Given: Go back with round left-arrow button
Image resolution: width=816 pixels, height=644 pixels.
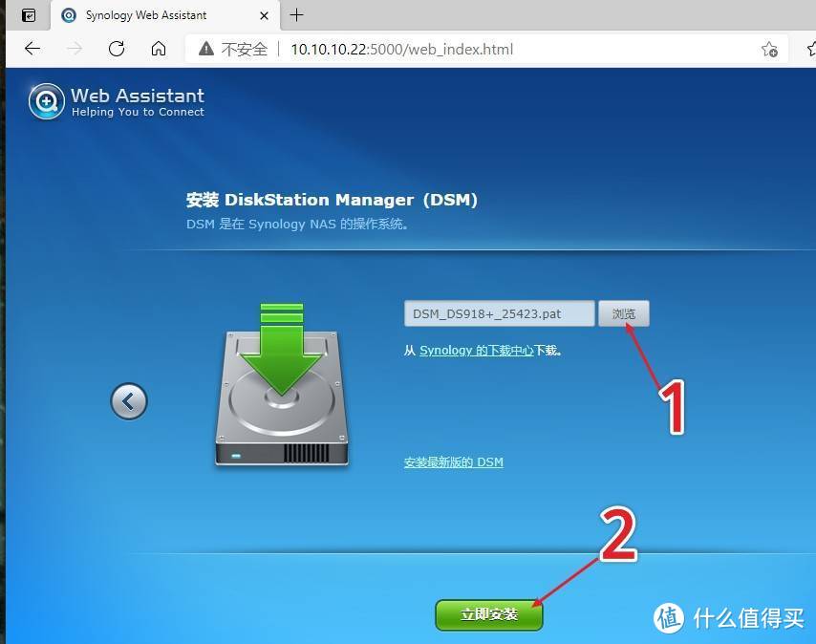Looking at the screenshot, I should pyautogui.click(x=129, y=401).
